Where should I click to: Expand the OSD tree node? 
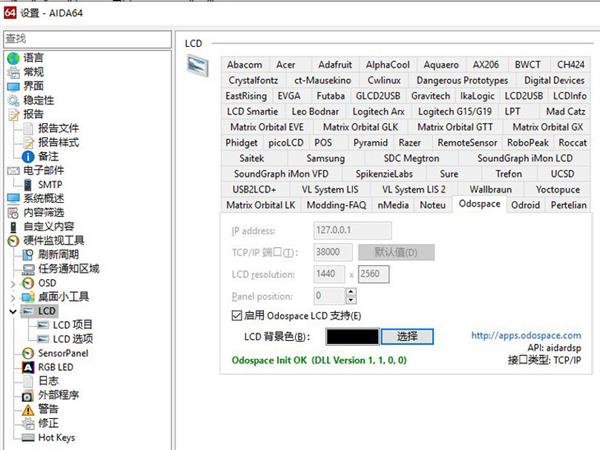tap(12, 283)
